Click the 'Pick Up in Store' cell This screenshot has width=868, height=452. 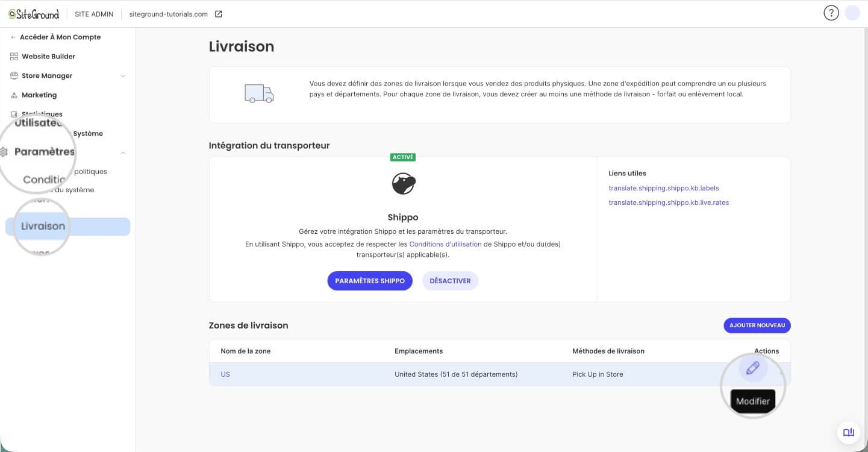coord(598,374)
